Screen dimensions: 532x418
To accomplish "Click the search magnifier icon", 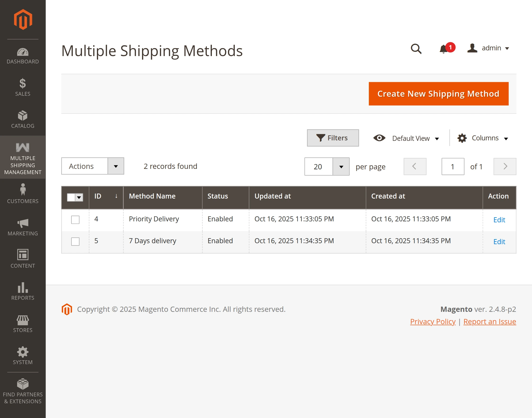I will click(416, 49).
